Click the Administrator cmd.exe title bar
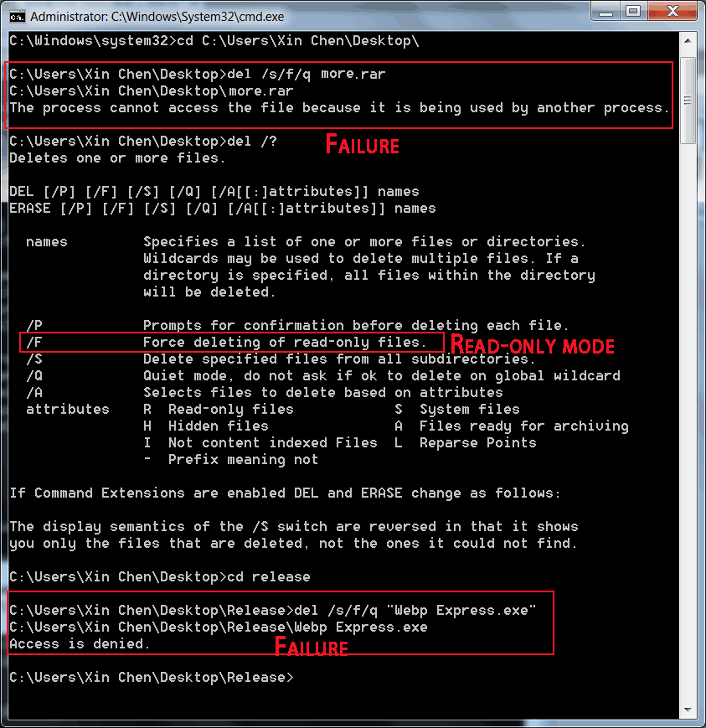 (297, 17)
